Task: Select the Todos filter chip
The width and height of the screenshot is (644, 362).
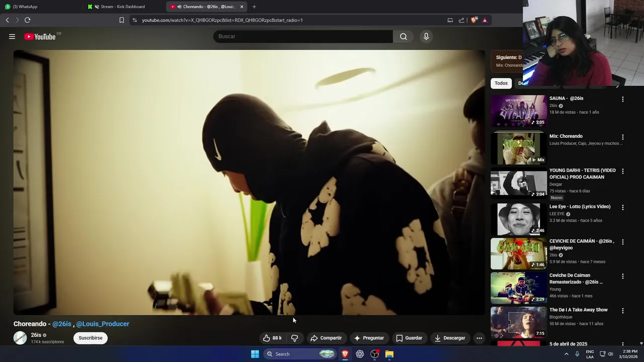Action: tap(501, 83)
